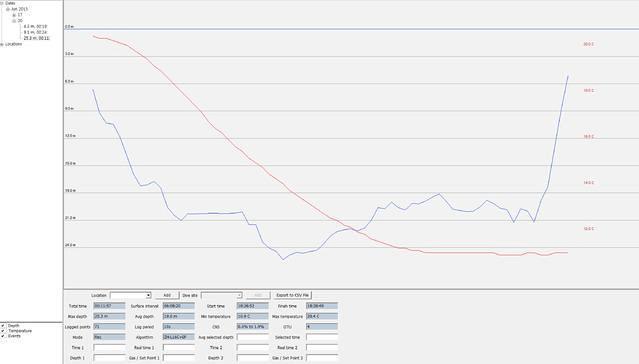
Task: Click the Gas / Set Point 1 field
Action: click(x=178, y=358)
